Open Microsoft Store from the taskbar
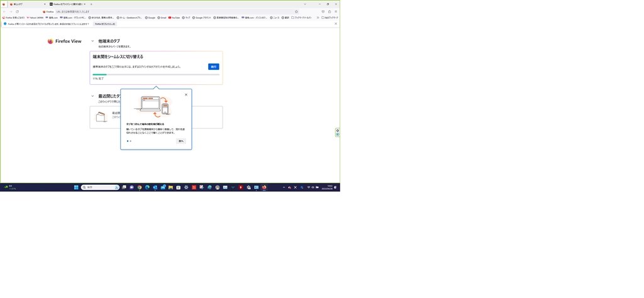This screenshot has width=644, height=298. 178,187
